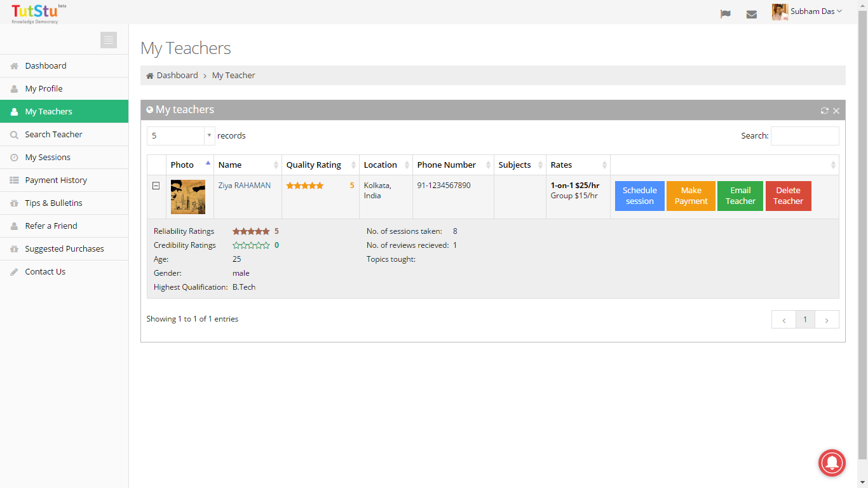The image size is (868, 488).
Task: Click Email Teacher button
Action: (740, 196)
